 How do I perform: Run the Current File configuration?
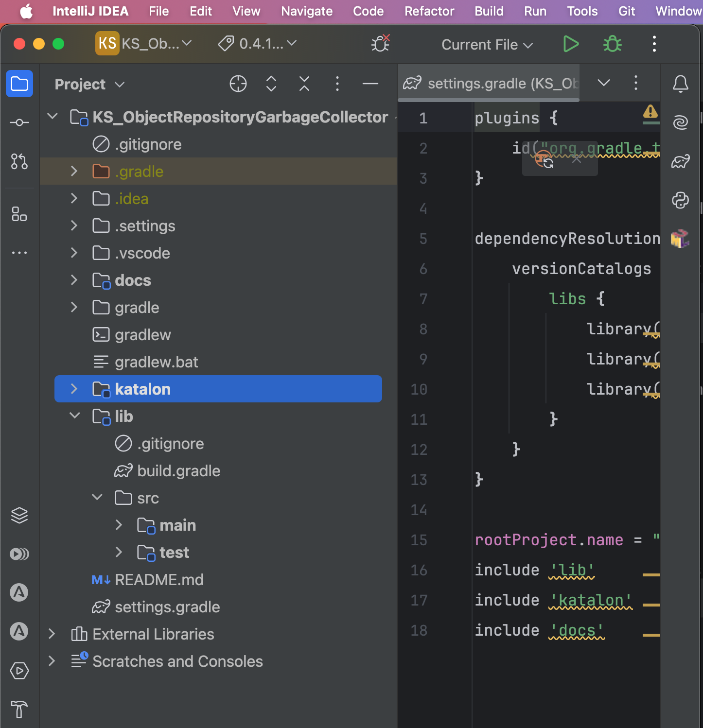coord(571,44)
